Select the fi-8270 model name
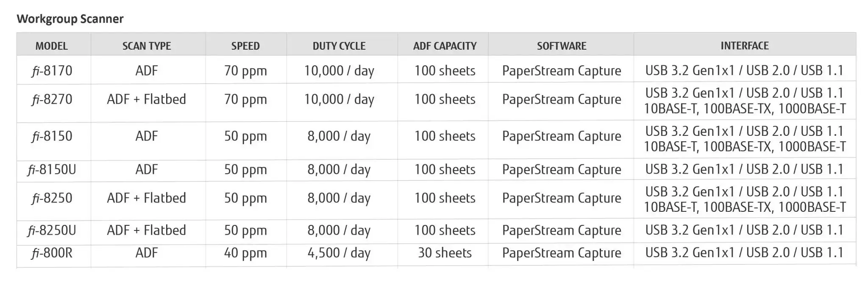 pyautogui.click(x=52, y=99)
